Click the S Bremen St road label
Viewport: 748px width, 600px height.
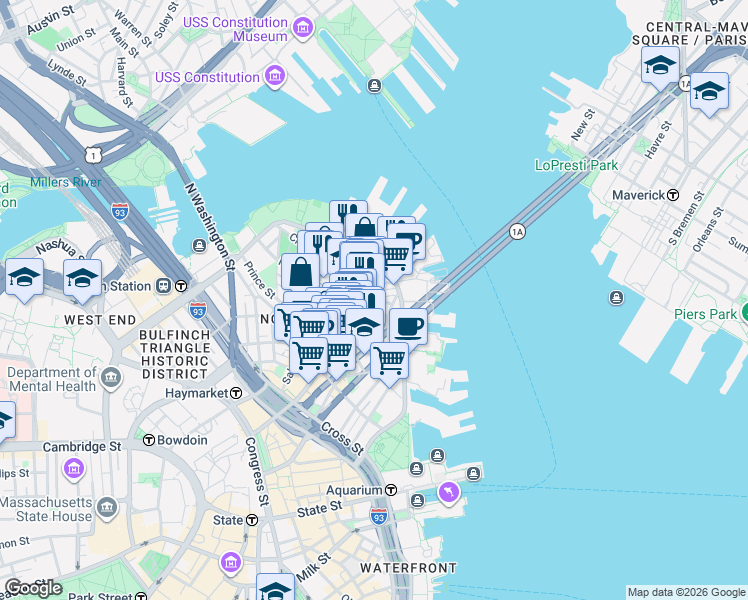[686, 218]
